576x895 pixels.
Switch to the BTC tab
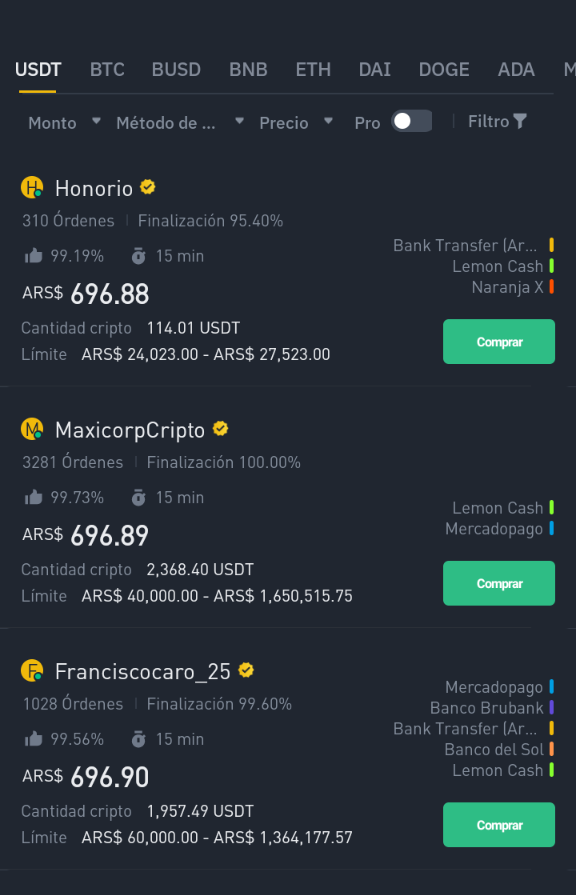click(107, 70)
